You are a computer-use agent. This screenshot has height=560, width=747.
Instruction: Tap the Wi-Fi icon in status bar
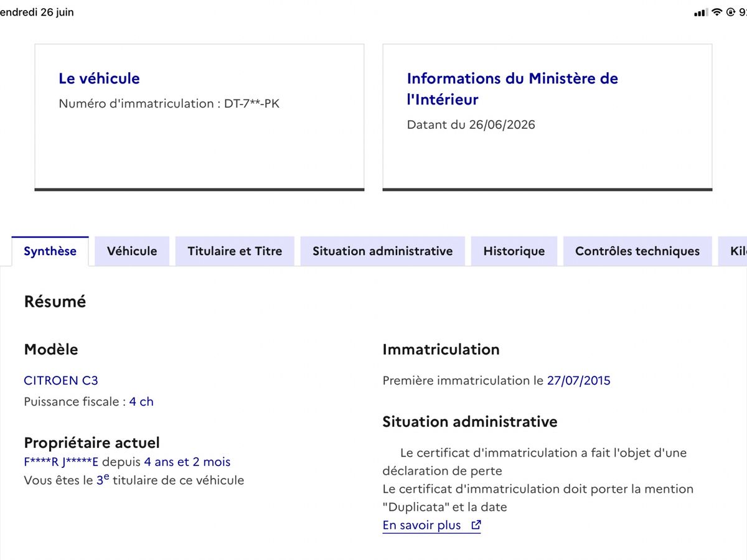coord(717,12)
